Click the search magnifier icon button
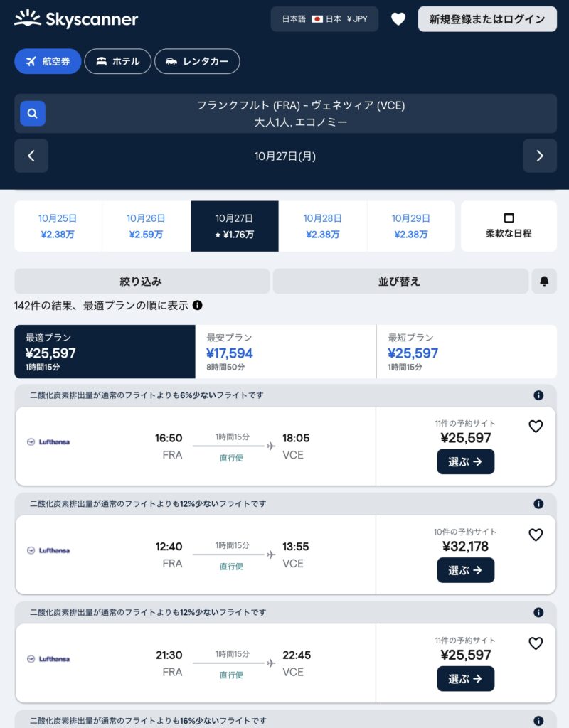 coord(33,113)
